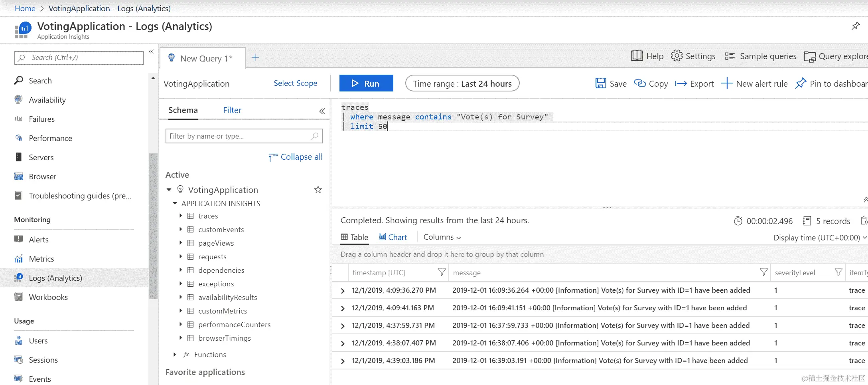Change the Time range: Last 24 hours
The height and width of the screenshot is (385, 868).
coord(462,83)
